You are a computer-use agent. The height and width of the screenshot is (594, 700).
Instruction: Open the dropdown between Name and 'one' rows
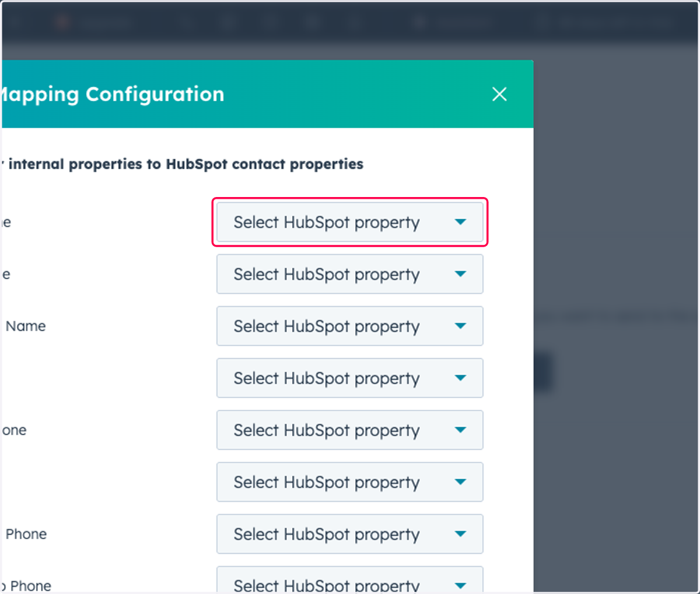point(350,378)
